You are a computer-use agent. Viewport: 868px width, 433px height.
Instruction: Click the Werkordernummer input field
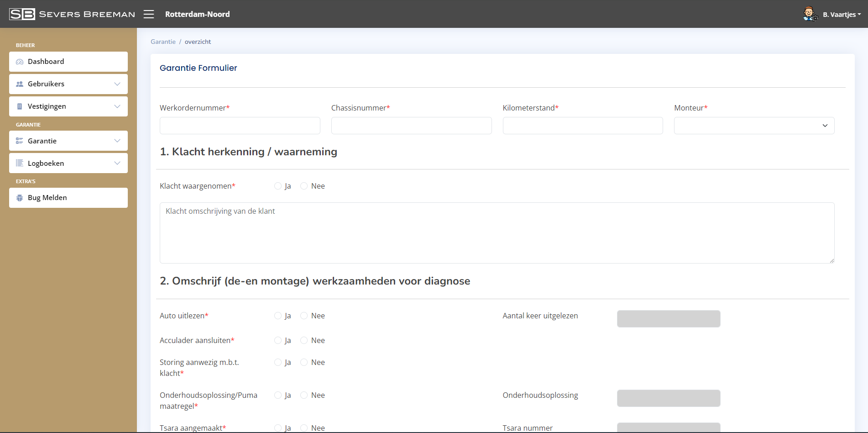click(240, 126)
